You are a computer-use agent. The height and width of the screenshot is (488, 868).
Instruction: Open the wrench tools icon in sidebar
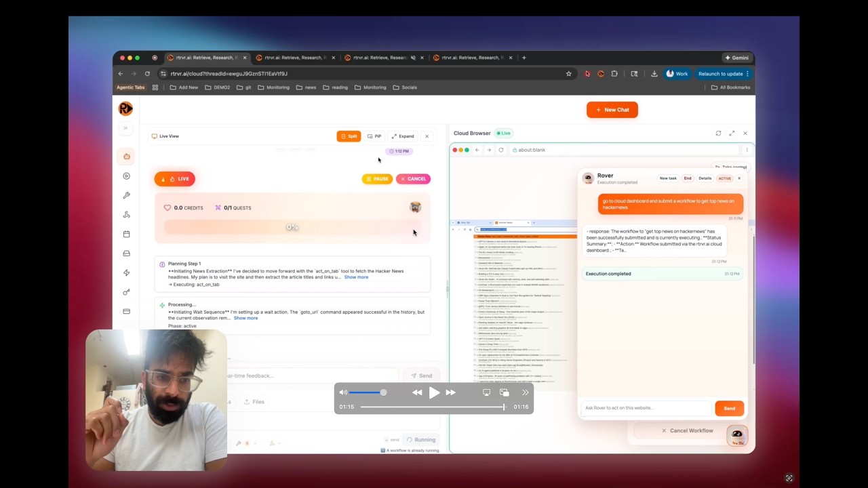126,195
